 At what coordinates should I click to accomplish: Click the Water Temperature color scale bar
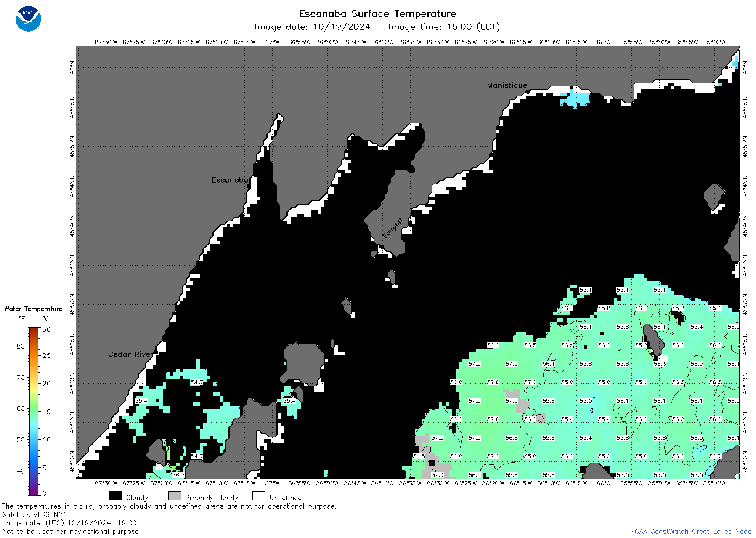pyautogui.click(x=34, y=411)
